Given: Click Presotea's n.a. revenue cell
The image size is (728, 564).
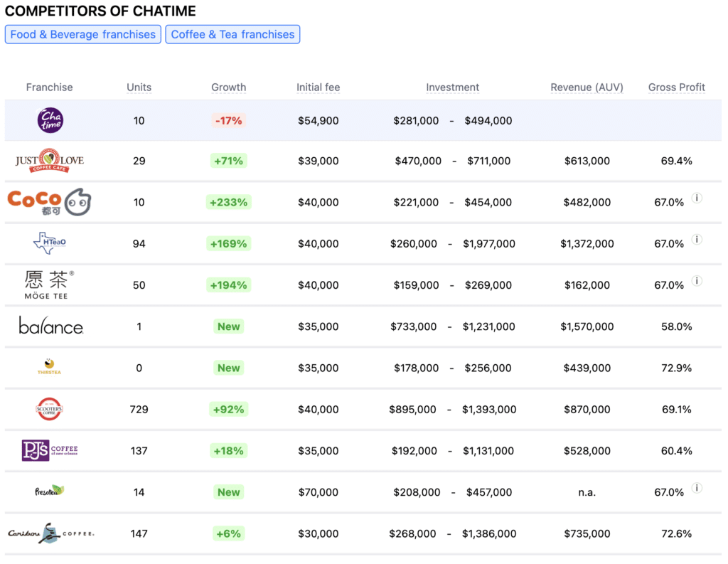Looking at the screenshot, I should tap(587, 492).
